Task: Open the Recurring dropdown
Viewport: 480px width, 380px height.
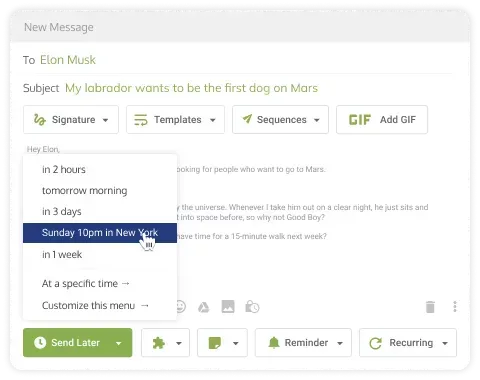Action: tap(408, 343)
